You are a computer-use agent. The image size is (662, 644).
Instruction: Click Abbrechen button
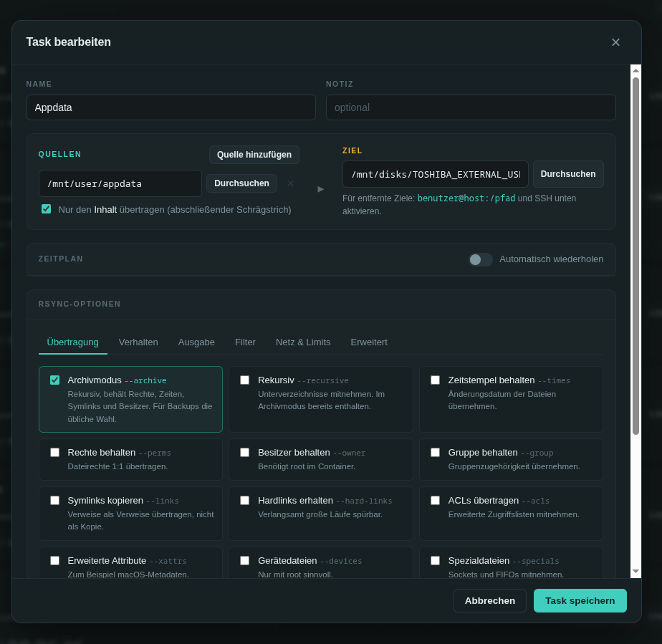pyautogui.click(x=490, y=600)
